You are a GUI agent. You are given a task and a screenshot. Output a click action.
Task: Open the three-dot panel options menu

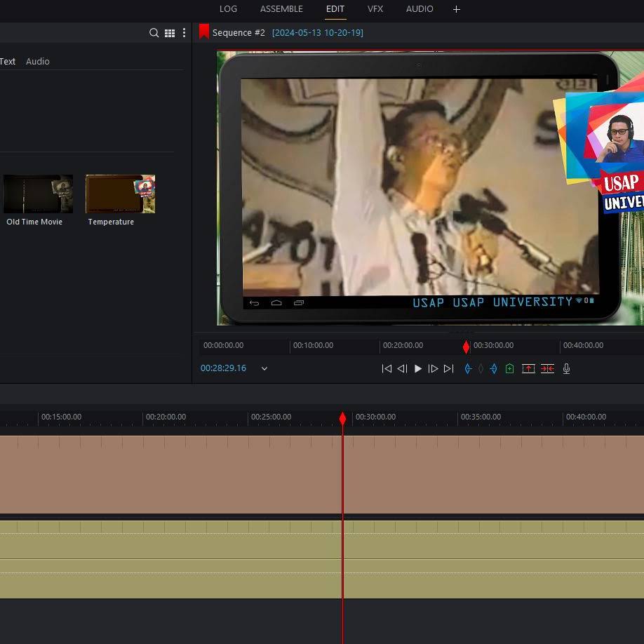[184, 33]
